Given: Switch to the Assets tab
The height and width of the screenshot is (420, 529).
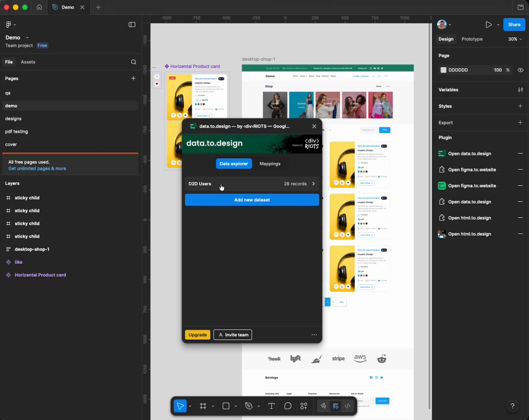Looking at the screenshot, I should (x=28, y=62).
